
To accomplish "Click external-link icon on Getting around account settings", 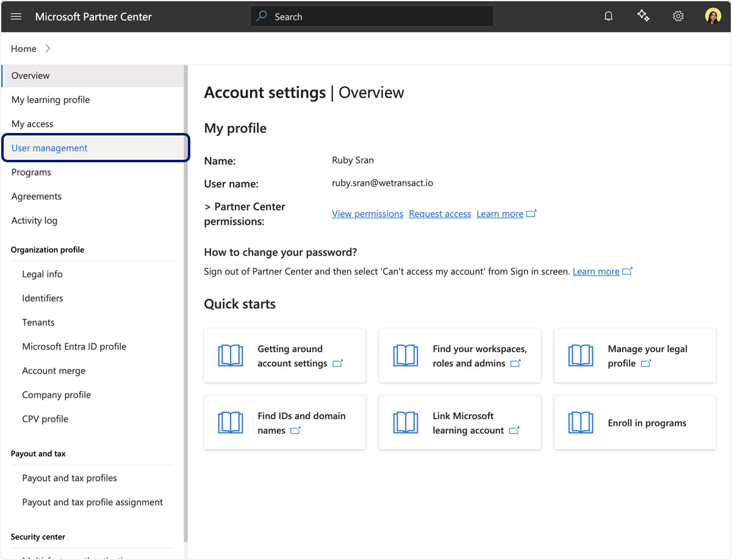I will 338,364.
